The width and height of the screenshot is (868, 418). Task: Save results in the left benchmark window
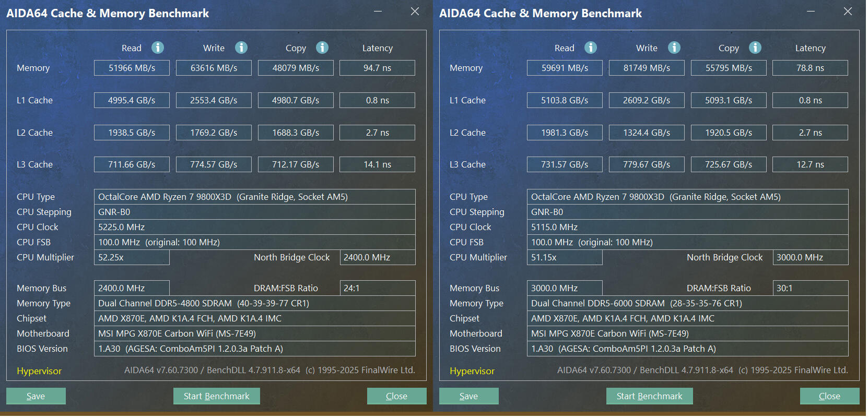(x=36, y=396)
